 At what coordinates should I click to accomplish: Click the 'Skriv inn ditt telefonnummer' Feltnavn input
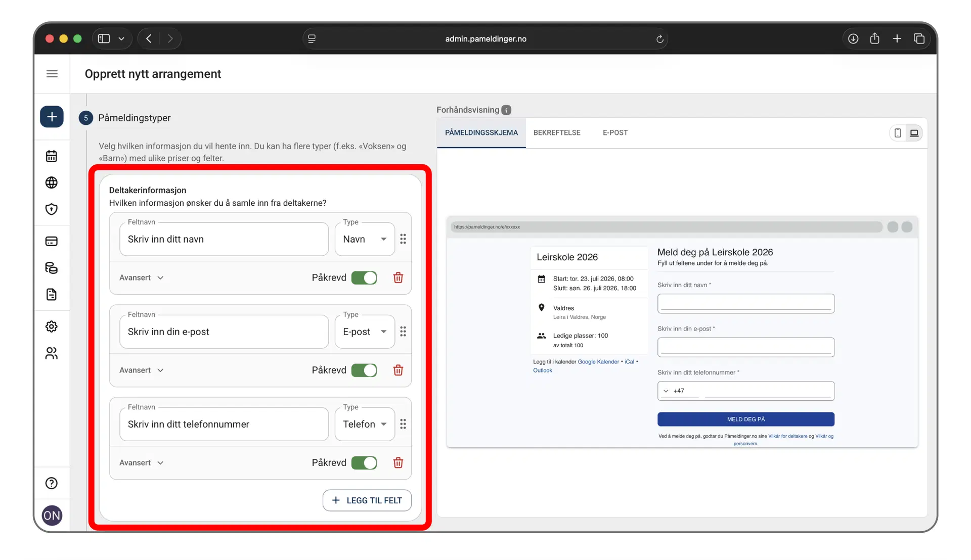point(224,424)
